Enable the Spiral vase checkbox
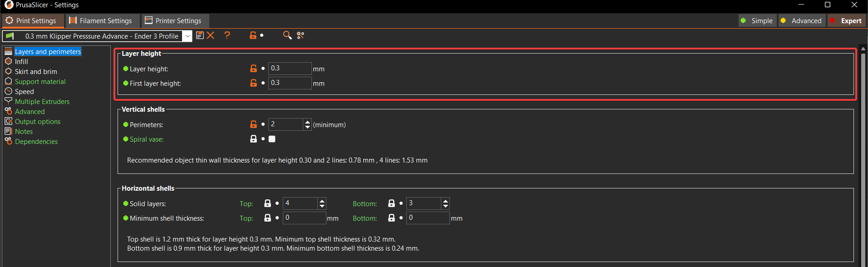This screenshot has height=267, width=868. 272,139
